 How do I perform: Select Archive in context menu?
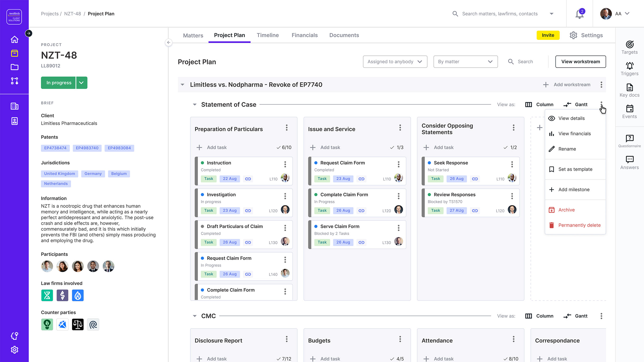[575, 210]
